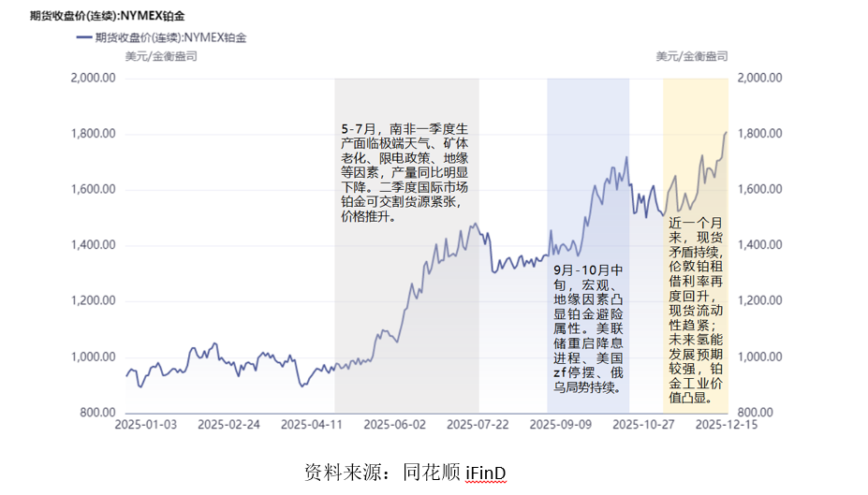The image size is (868, 495).
Task: Click the 近一个月来 annotation text
Action: pyautogui.click(x=696, y=311)
